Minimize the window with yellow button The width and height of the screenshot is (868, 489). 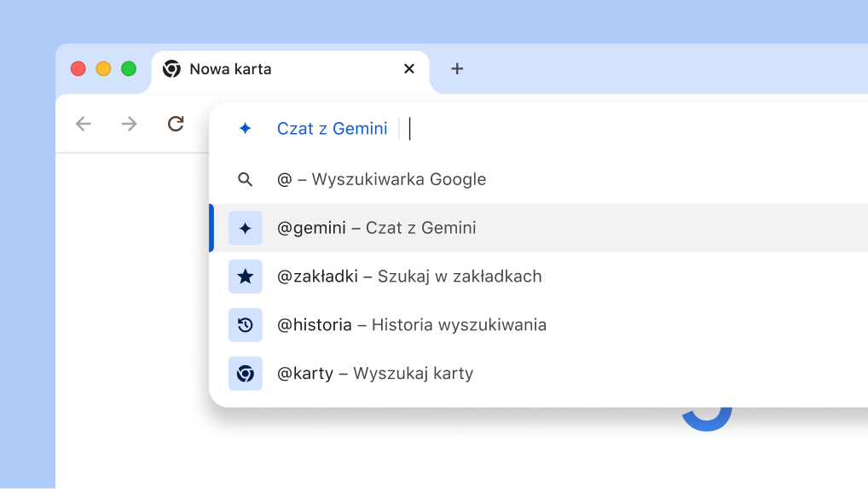[103, 68]
